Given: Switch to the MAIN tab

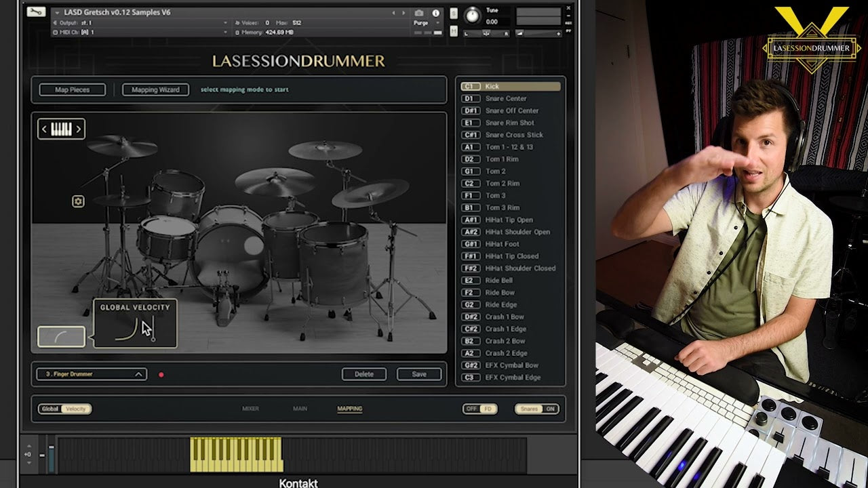Looking at the screenshot, I should point(300,409).
